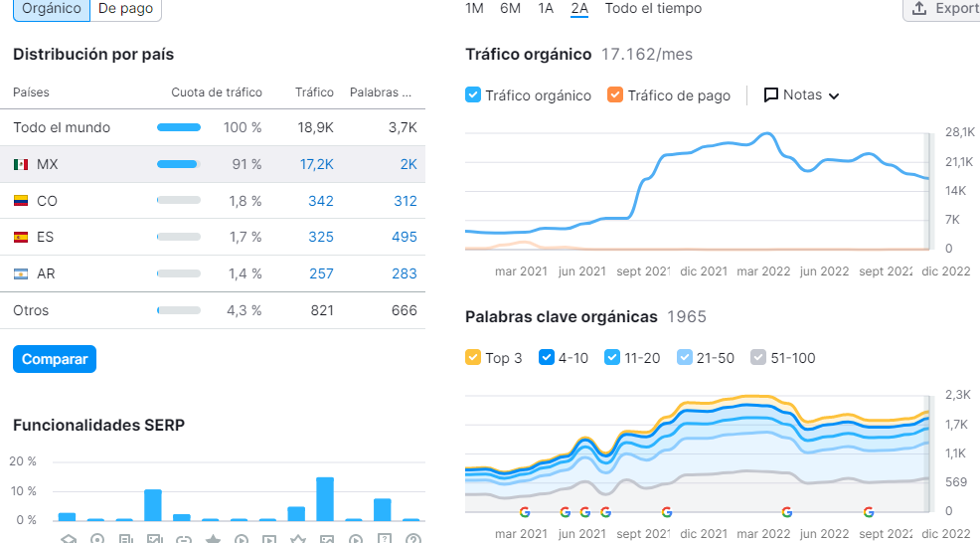Image resolution: width=980 pixels, height=543 pixels.
Task: Select the Todo el tiempo range
Action: click(653, 9)
